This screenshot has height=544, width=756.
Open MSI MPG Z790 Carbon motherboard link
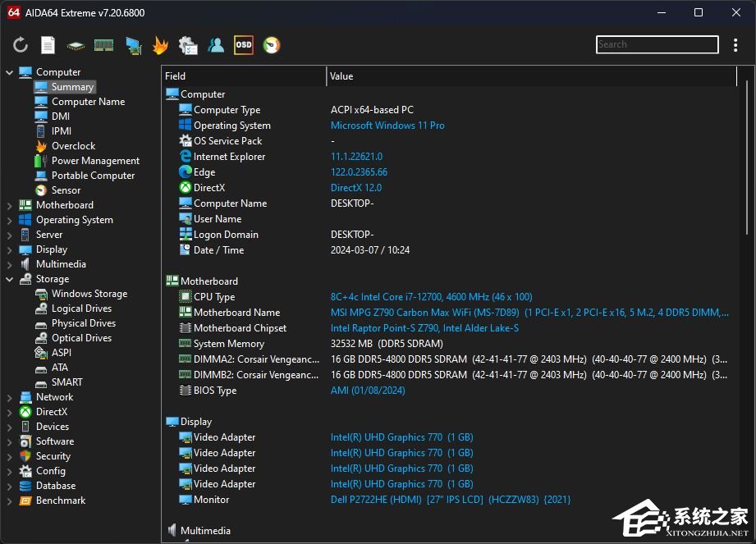click(x=529, y=313)
